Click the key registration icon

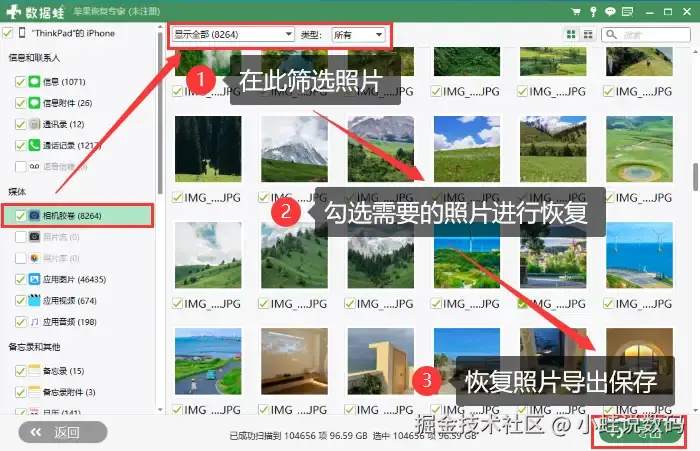click(x=593, y=12)
